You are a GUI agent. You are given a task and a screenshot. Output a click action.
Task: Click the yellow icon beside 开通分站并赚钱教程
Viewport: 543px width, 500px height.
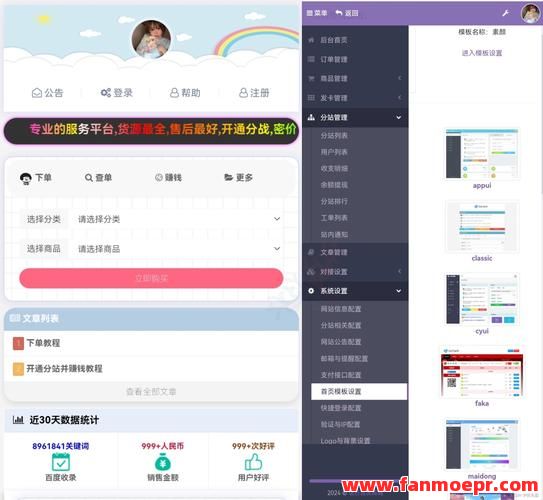click(x=18, y=369)
